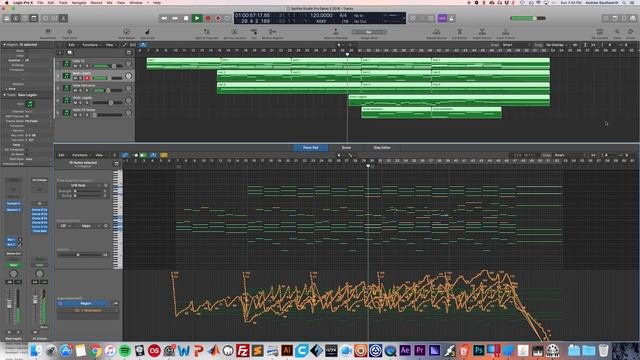This screenshot has width=640, height=360.
Task: Toggle Cycle mode in the transport
Action: point(228,18)
